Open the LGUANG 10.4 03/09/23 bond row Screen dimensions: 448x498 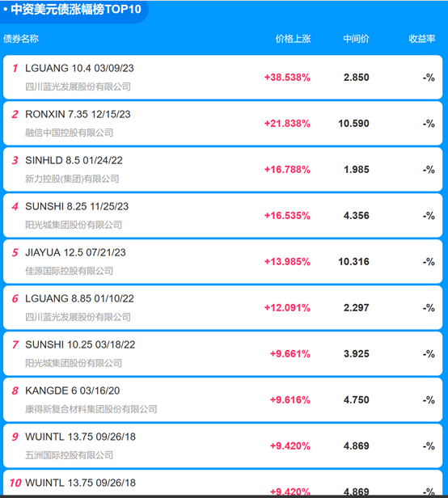click(x=222, y=77)
